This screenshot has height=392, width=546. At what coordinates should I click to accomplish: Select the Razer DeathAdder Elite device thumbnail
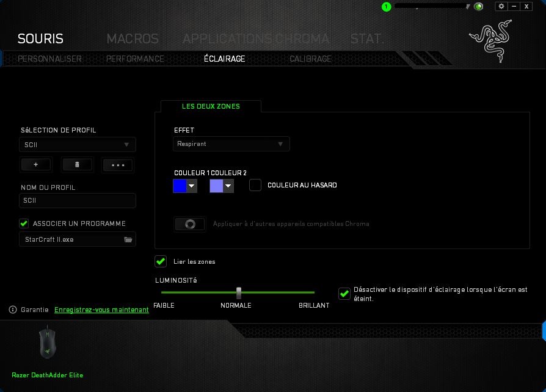pyautogui.click(x=48, y=342)
